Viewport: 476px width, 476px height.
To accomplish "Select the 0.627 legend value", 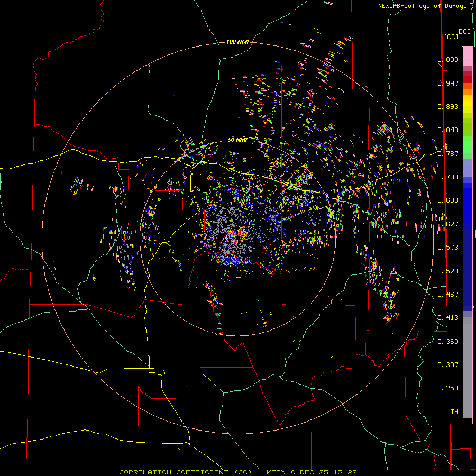I will pos(448,224).
